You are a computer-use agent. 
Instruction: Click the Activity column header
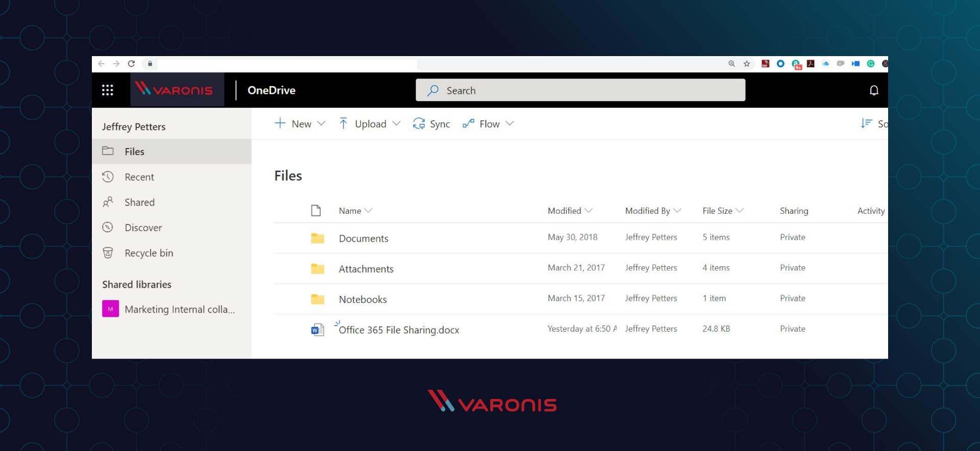pyautogui.click(x=871, y=211)
